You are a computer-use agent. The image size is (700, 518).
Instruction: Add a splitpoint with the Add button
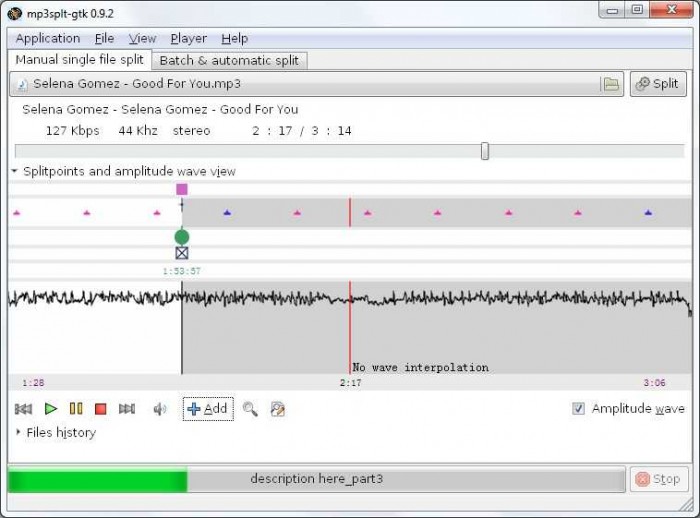pos(208,409)
